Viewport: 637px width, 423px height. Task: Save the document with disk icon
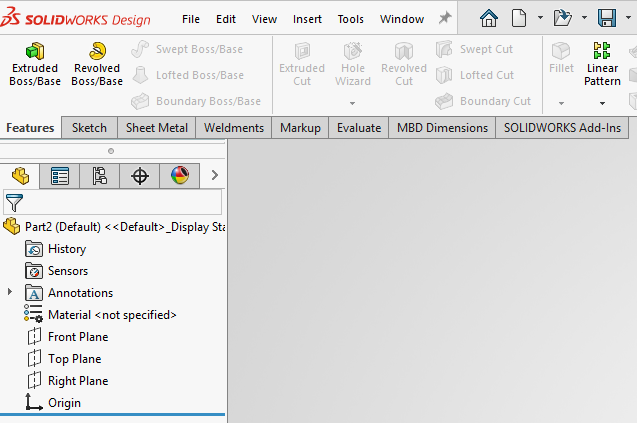pyautogui.click(x=607, y=18)
